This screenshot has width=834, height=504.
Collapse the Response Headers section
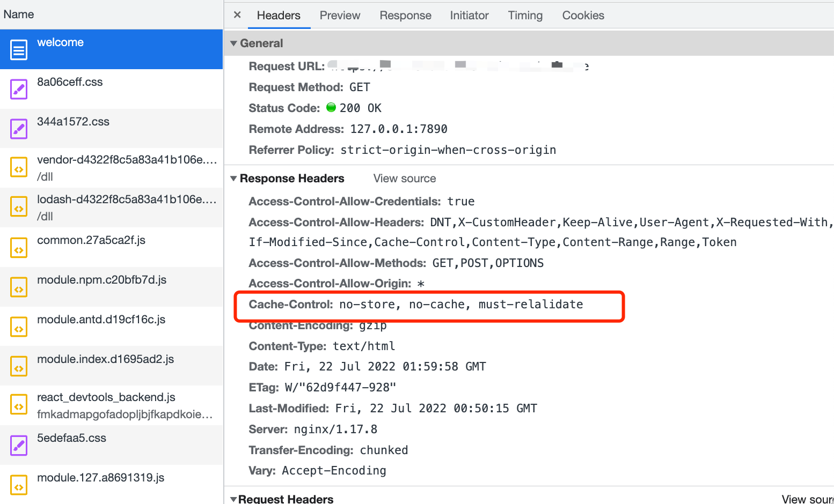233,179
